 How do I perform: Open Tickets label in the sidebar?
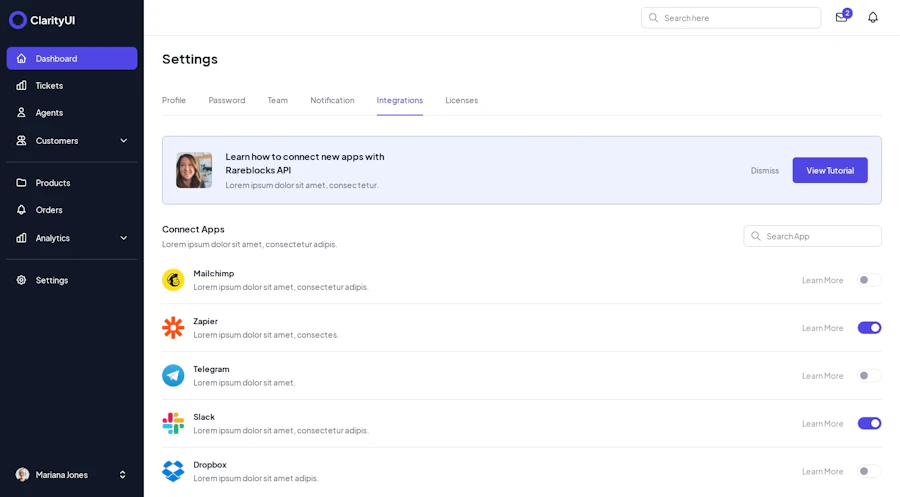[49, 86]
